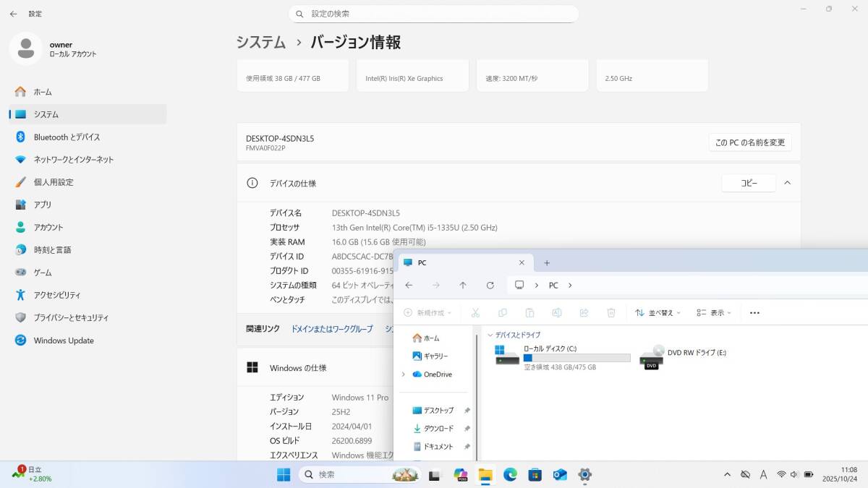Expand the 新規作成 menu
Image resolution: width=868 pixels, height=488 pixels.
[x=428, y=312]
